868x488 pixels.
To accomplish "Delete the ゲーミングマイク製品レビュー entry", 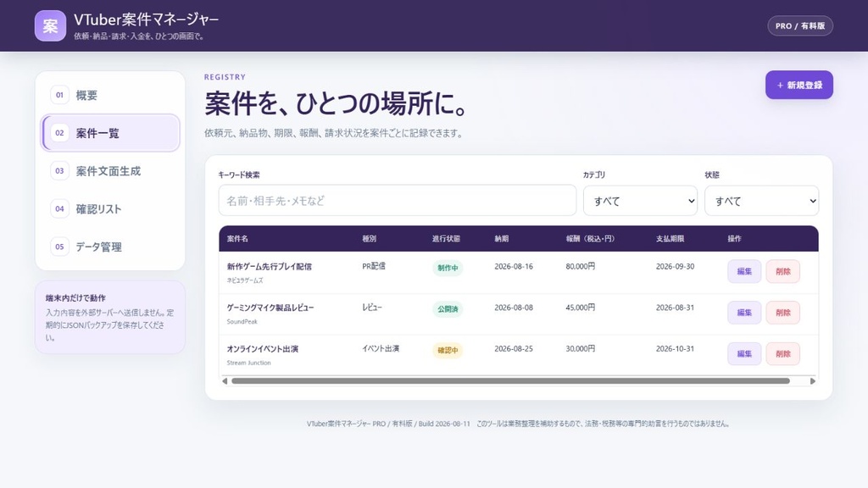I will pos(782,313).
